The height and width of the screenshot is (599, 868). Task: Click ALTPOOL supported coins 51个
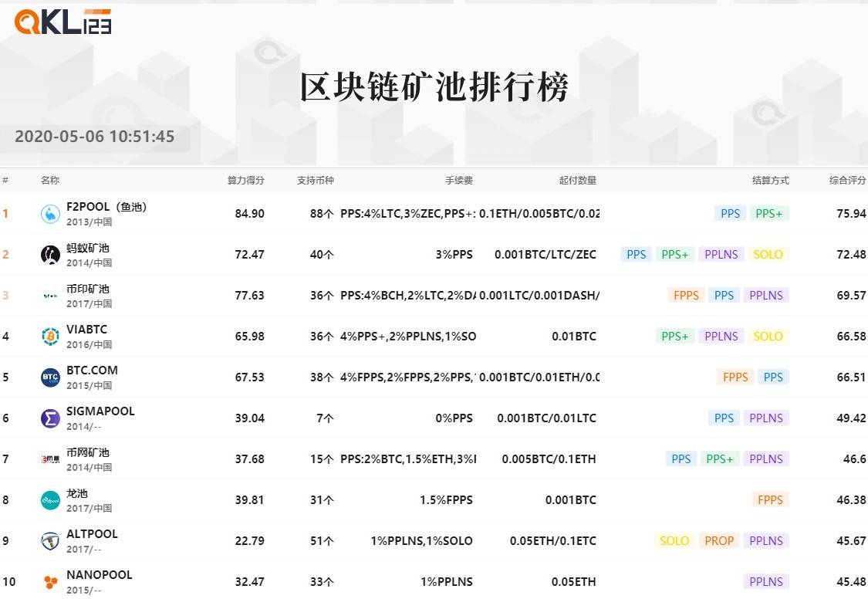click(322, 541)
